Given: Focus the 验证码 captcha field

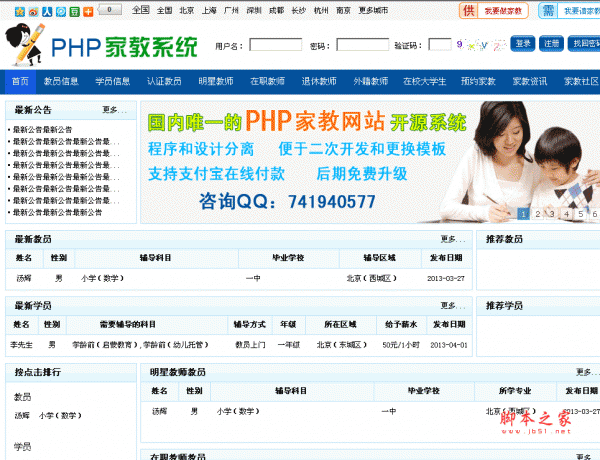Looking at the screenshot, I should click(x=440, y=45).
